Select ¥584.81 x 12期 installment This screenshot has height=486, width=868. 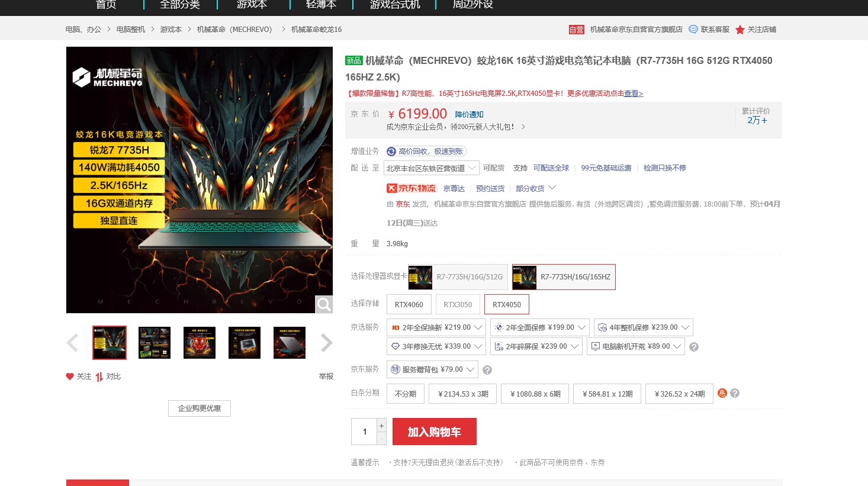pos(607,394)
